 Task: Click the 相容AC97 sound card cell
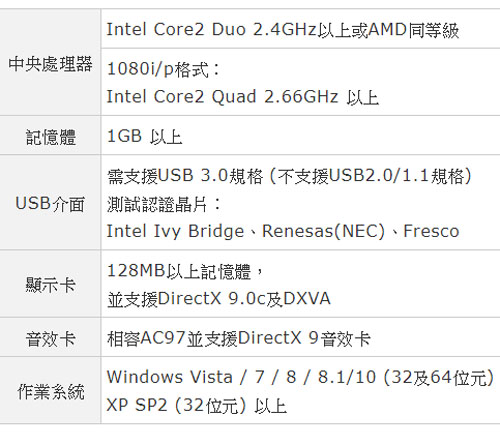point(239,338)
